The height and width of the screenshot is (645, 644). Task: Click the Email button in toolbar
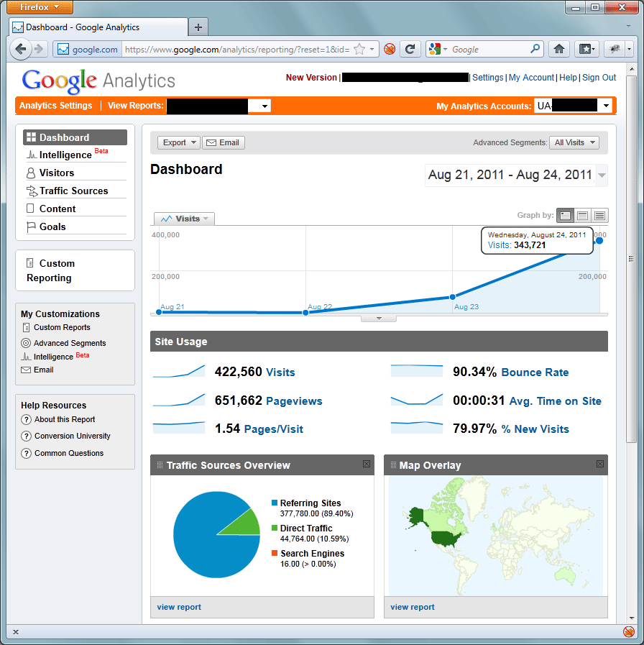[x=224, y=143]
